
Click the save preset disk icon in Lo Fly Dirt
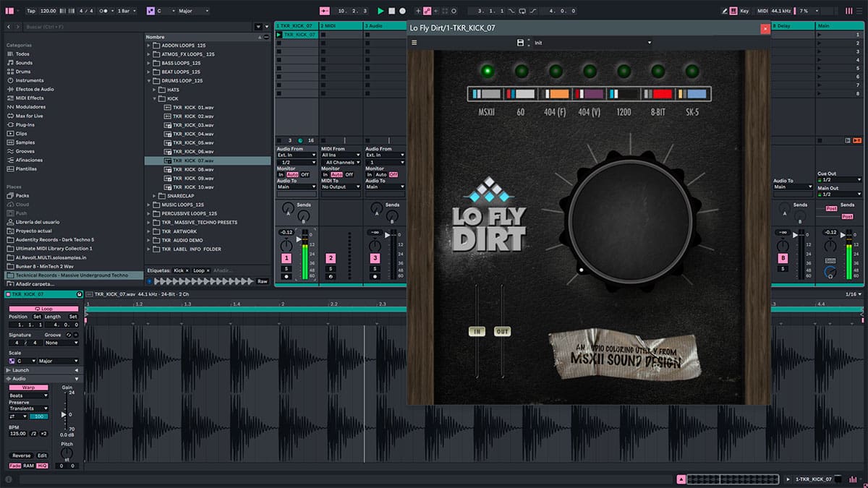pos(520,43)
